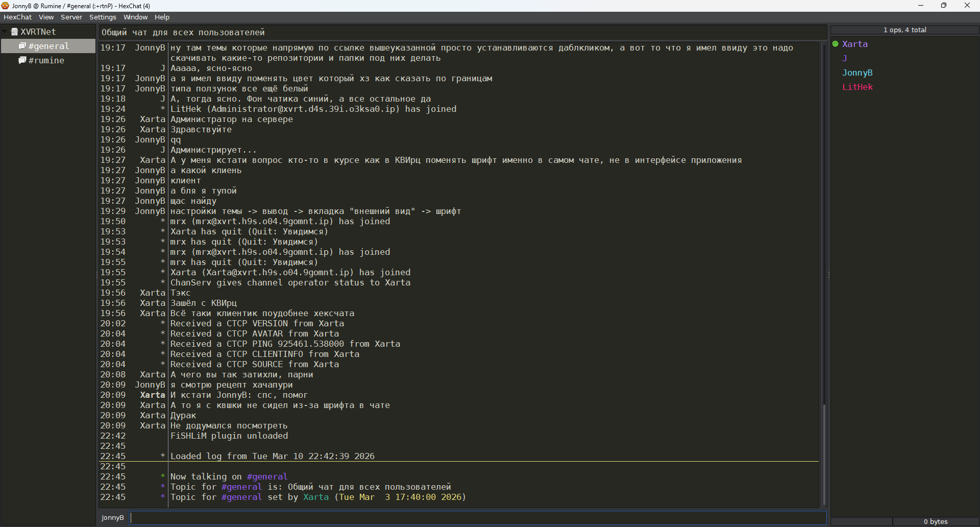The image size is (980, 527).
Task: Click the JonnyB nickname button by input box
Action: click(x=112, y=518)
